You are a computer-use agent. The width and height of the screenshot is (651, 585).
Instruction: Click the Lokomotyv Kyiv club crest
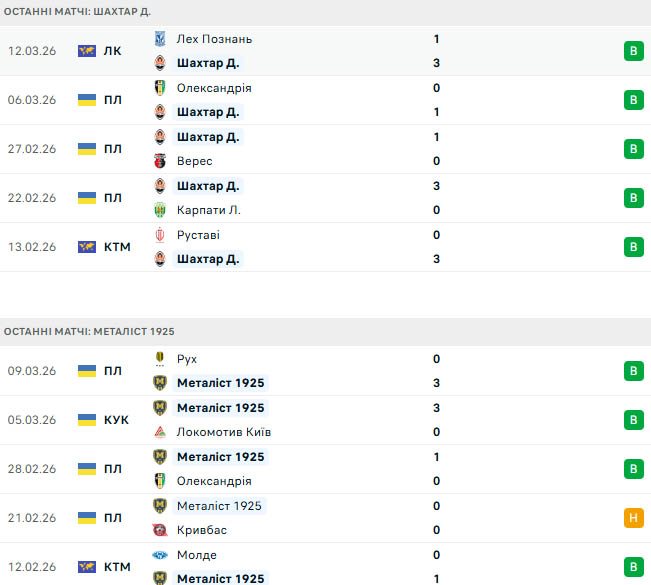[160, 432]
